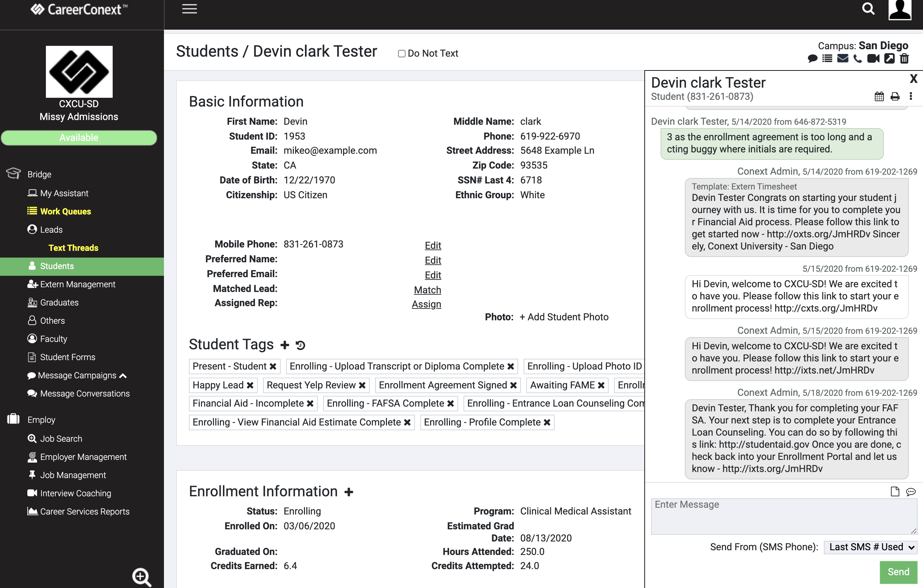Remove the Financial Aid - Incomplete tag
923x588 pixels.
tap(310, 404)
